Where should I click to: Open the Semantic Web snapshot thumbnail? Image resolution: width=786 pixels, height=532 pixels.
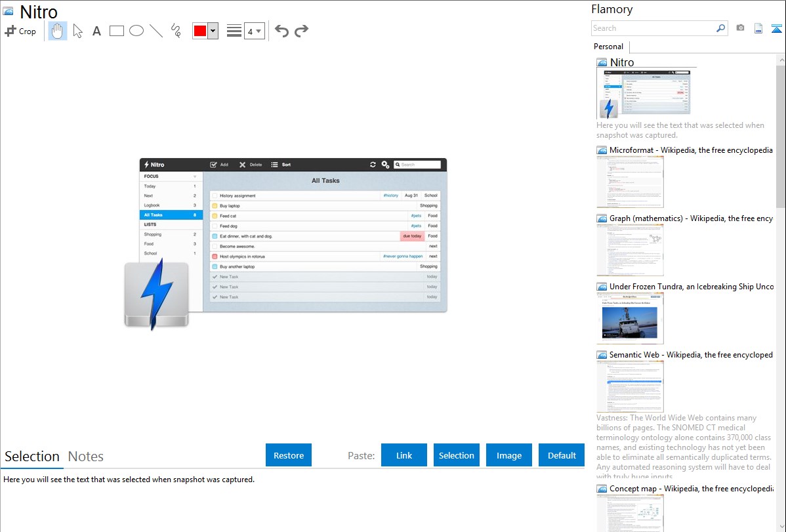[630, 386]
